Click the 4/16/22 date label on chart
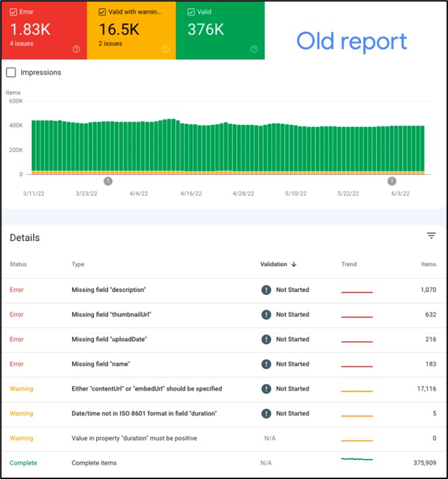Viewport: 448px width, 479px height. tap(191, 194)
